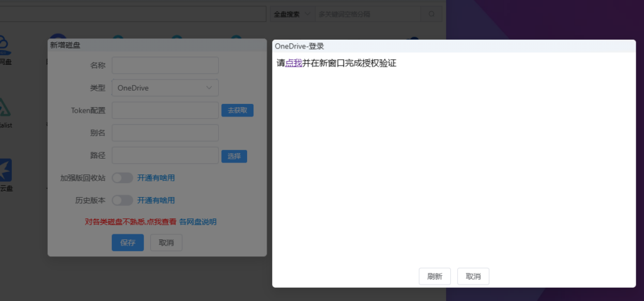The image size is (644, 301).
Task: Toggle the 加强版回收站 switch
Action: 123,178
